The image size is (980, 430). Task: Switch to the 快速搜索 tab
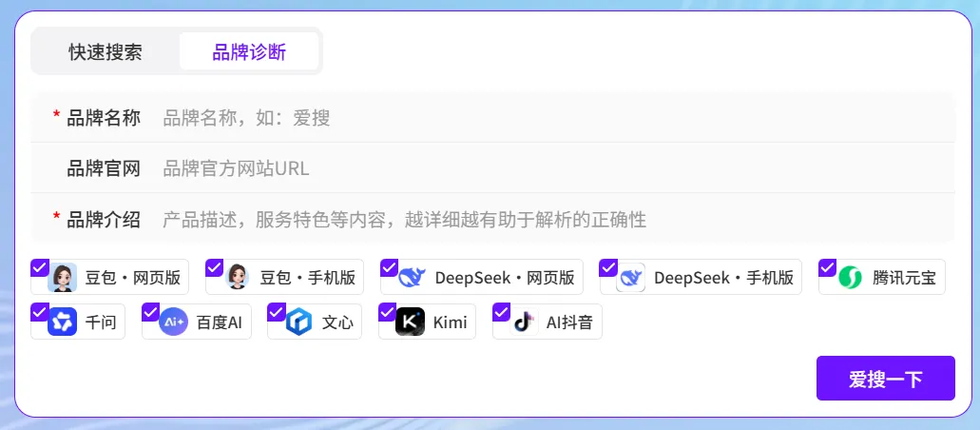106,51
